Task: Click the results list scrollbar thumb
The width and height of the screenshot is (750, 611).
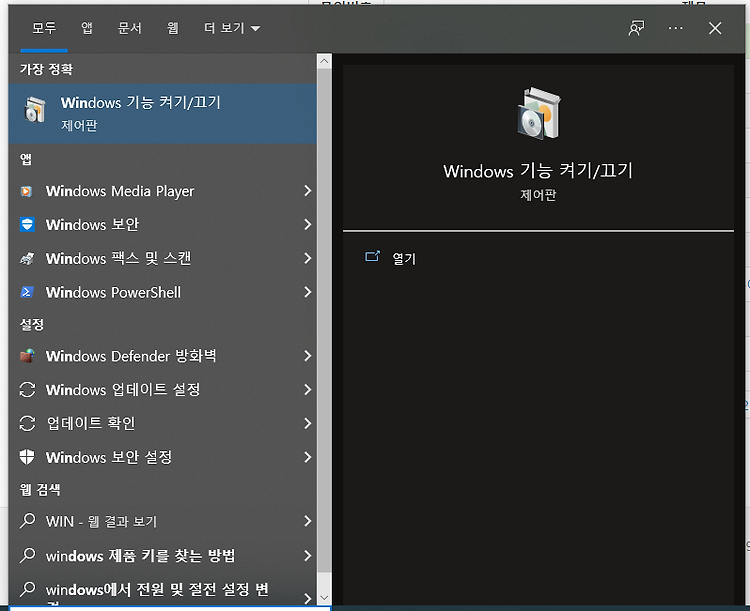Action: (x=324, y=320)
